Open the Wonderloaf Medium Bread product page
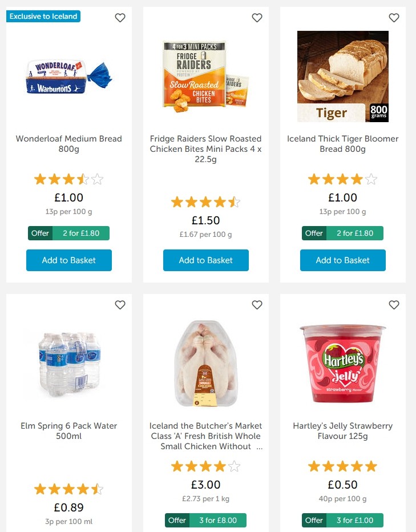416x532 pixels. click(68, 144)
